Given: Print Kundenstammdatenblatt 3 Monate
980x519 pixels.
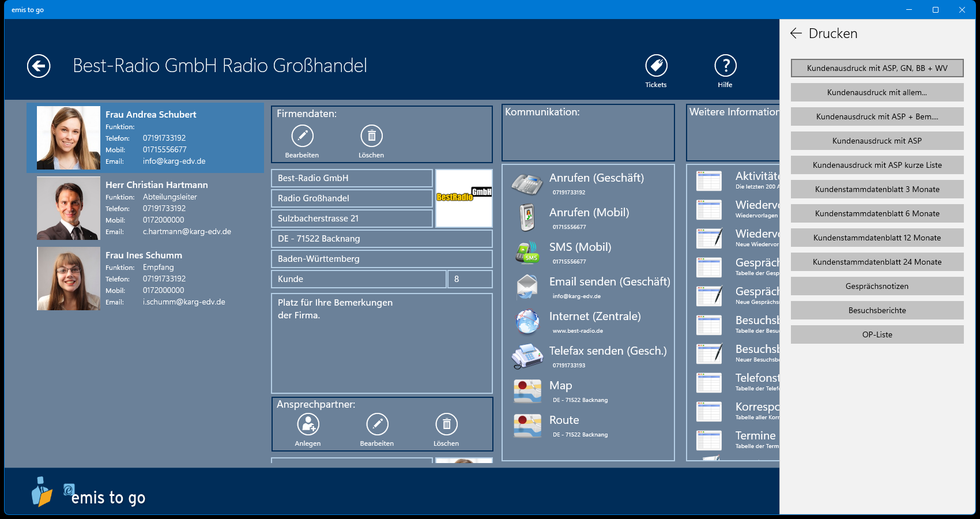Looking at the screenshot, I should coord(877,189).
